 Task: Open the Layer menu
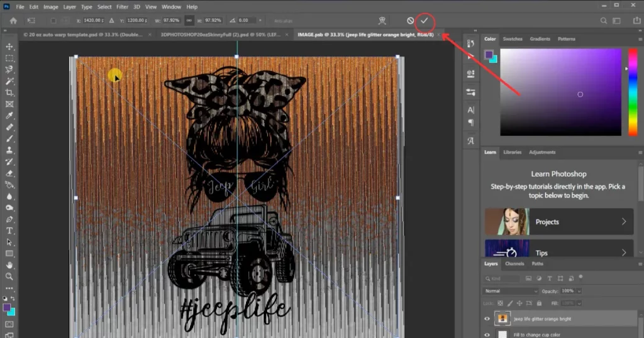(69, 7)
